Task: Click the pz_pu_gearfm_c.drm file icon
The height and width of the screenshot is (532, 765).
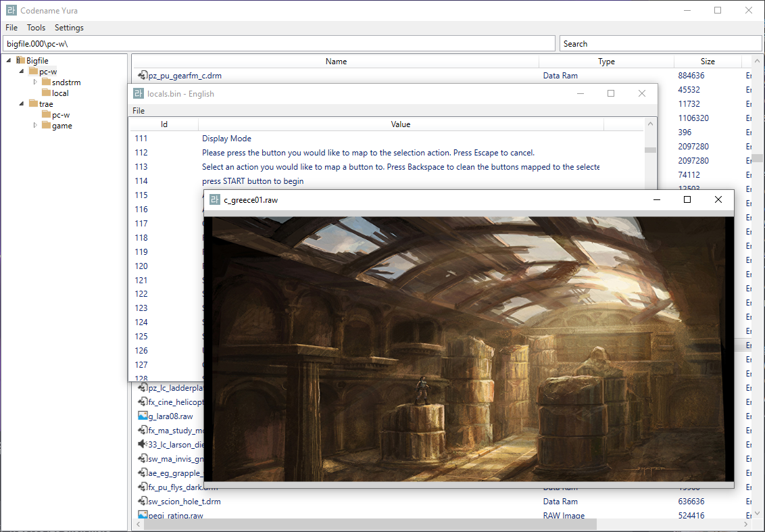Action: 143,76
